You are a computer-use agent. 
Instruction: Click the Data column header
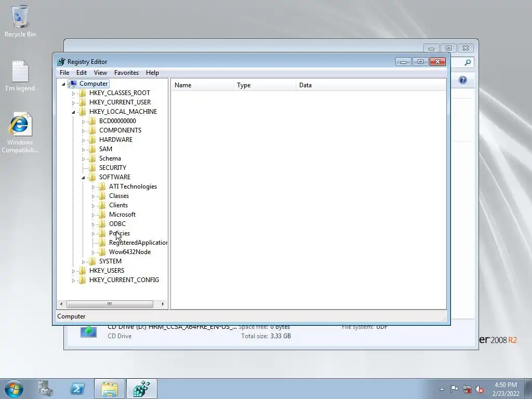[371, 85]
